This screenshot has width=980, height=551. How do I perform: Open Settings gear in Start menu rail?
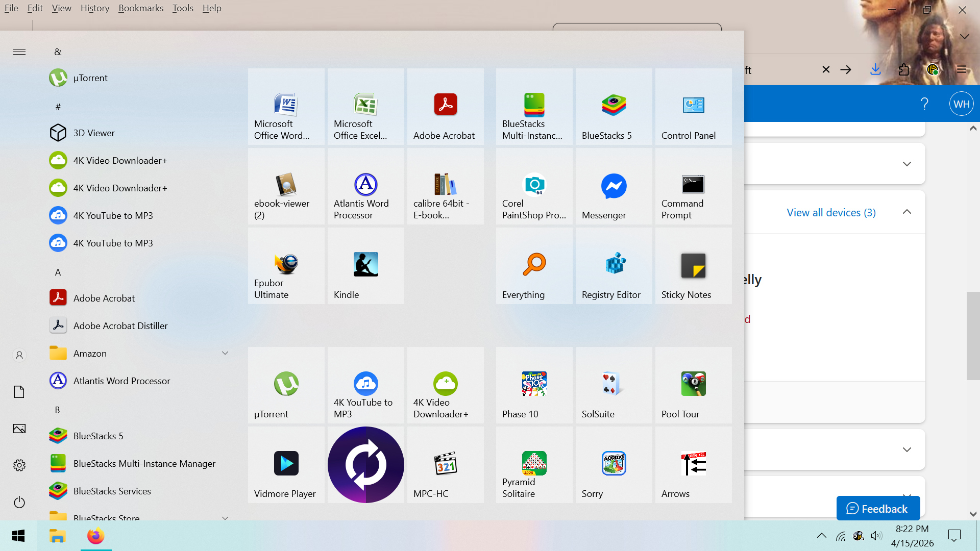tap(19, 465)
